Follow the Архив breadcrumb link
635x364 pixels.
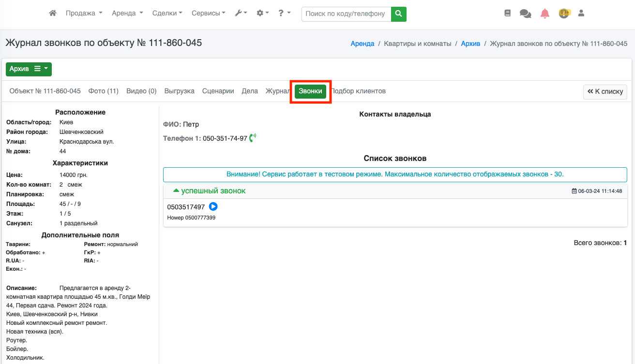click(x=470, y=44)
